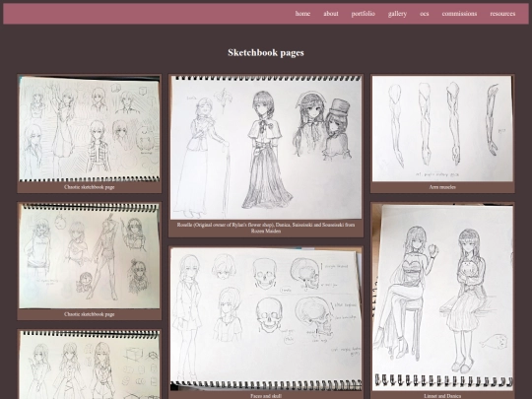Screen dimensions: 532x399
Task: Open the Roselle and Rozen Maiden sketch
Action: pyautogui.click(x=266, y=148)
